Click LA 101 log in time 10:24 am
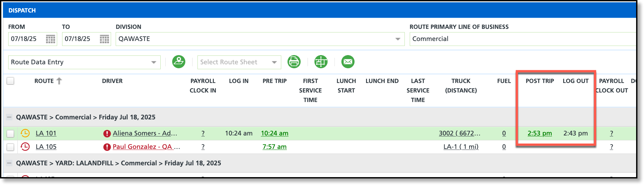This screenshot has height=185, width=644. point(239,133)
